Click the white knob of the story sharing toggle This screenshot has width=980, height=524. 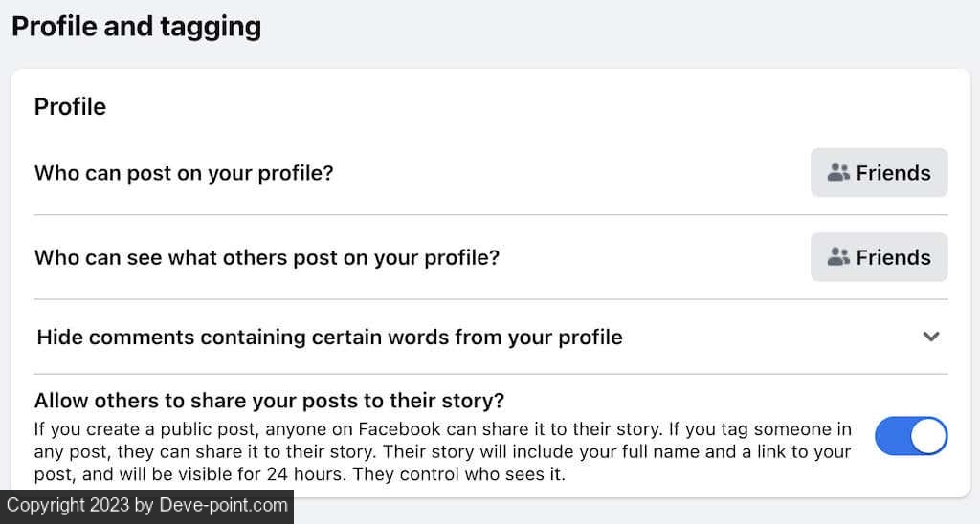[x=927, y=436]
